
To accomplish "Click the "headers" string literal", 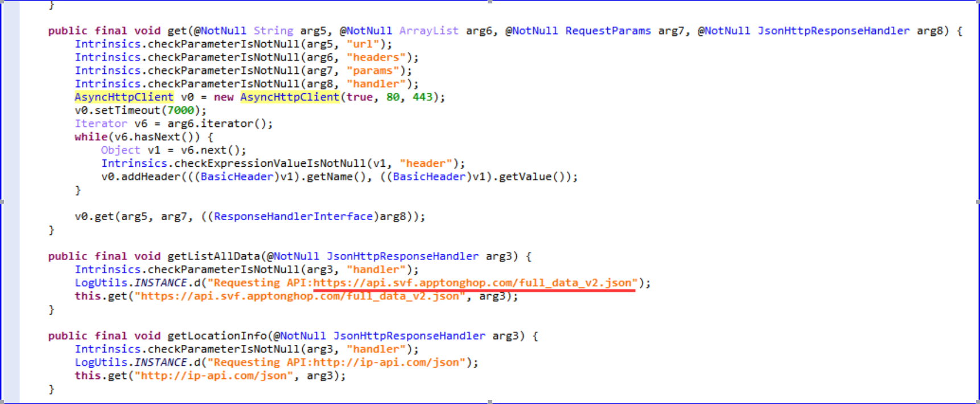I will click(x=376, y=57).
